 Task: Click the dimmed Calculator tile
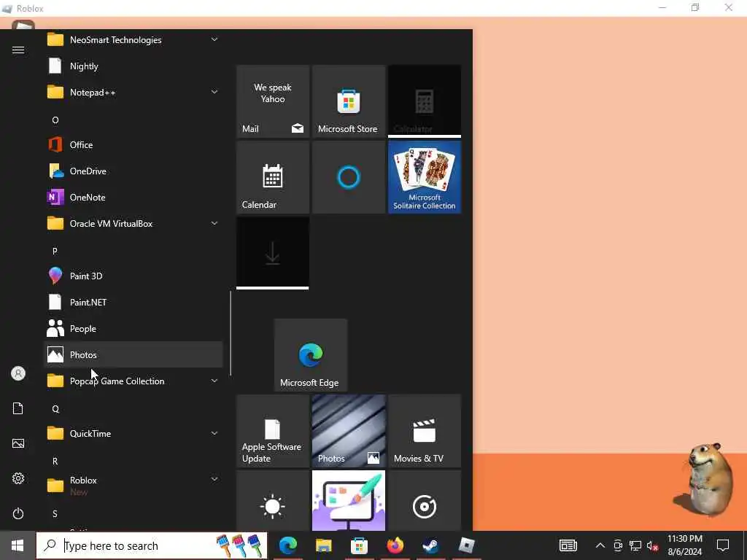[x=425, y=101]
